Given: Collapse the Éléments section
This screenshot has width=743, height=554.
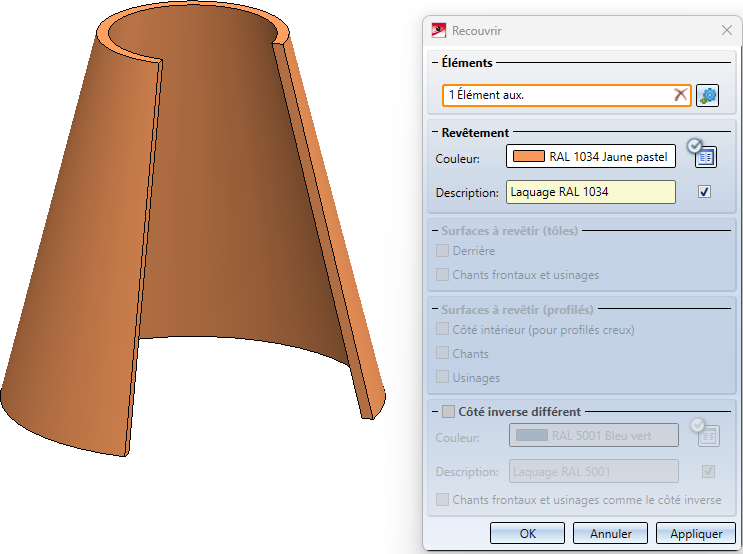Looking at the screenshot, I should (435, 63).
